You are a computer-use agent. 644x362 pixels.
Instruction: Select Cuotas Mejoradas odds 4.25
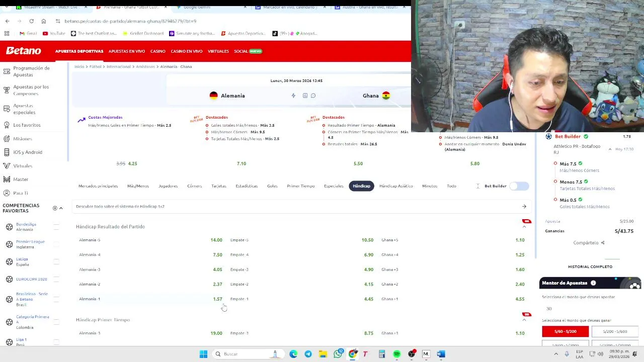(x=132, y=163)
